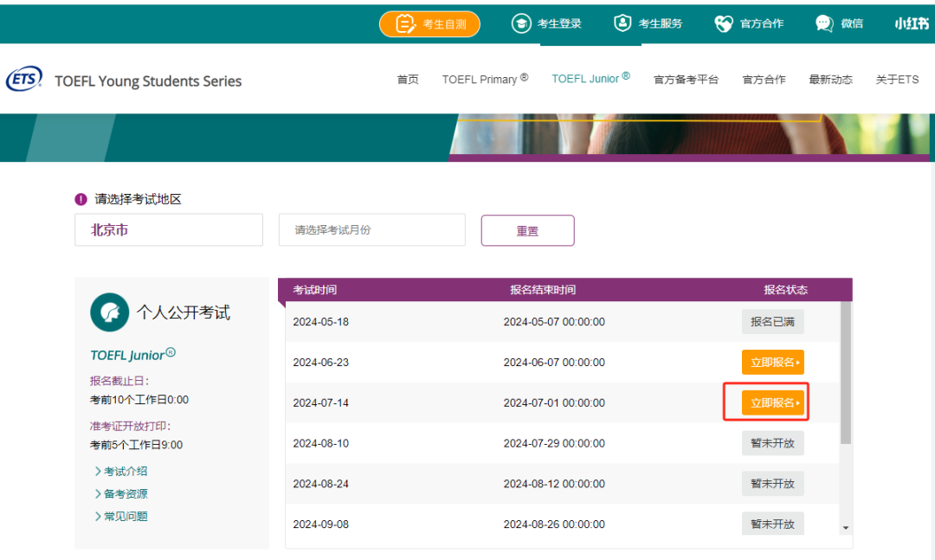The image size is (935, 560).
Task: Click the 重置 reset button
Action: tap(528, 230)
